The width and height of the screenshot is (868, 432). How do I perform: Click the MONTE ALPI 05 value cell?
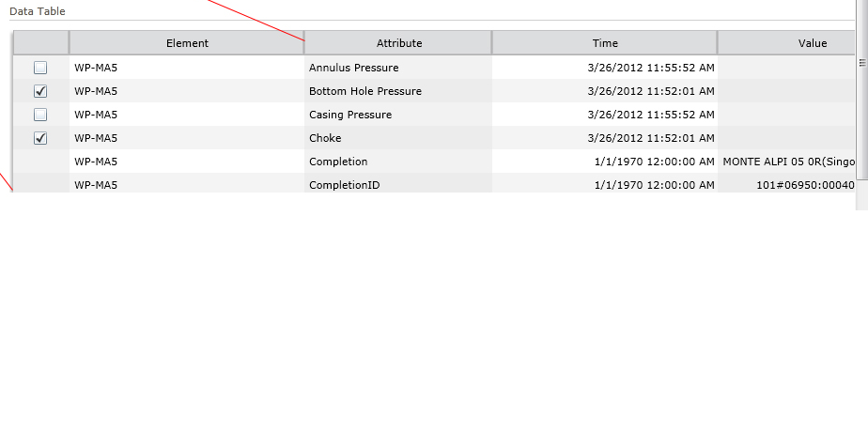point(786,162)
